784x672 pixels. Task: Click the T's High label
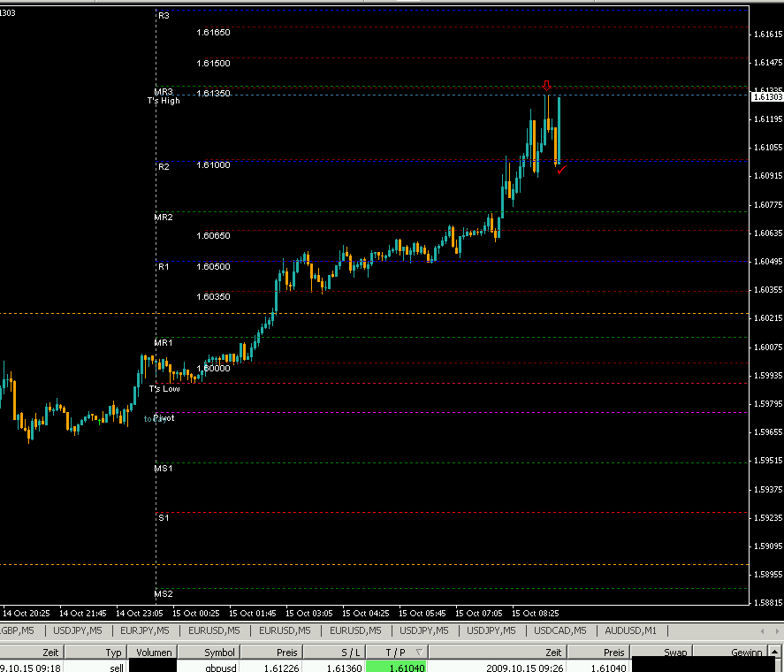[x=164, y=101]
